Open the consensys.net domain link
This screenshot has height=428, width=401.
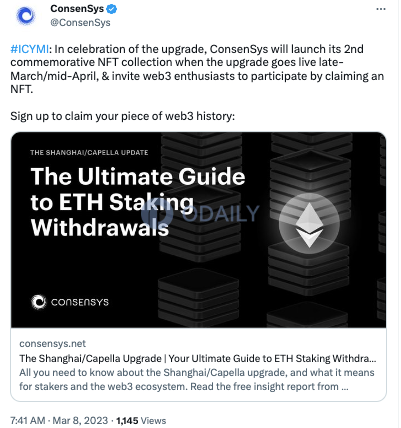pos(52,343)
